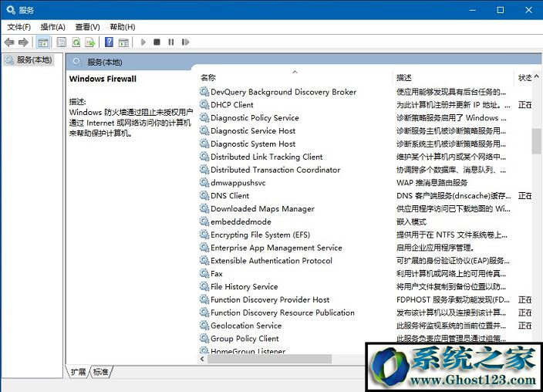Image resolution: width=543 pixels, height=392 pixels.
Task: Click the Properties toolbar icon
Action: click(x=61, y=42)
